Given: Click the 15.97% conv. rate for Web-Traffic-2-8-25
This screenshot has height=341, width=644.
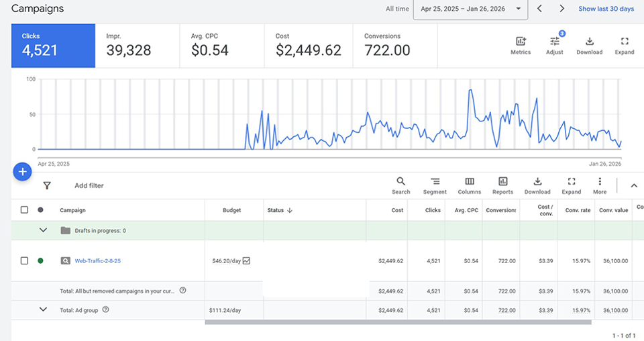Looking at the screenshot, I should [581, 261].
